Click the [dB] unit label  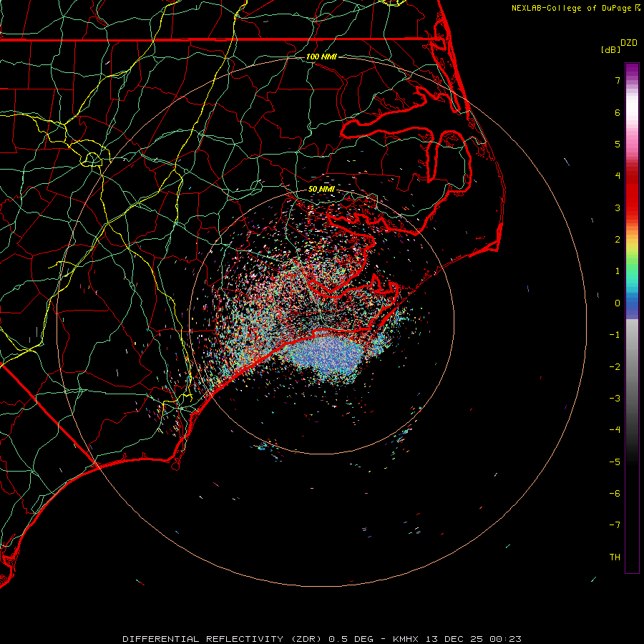(610, 50)
